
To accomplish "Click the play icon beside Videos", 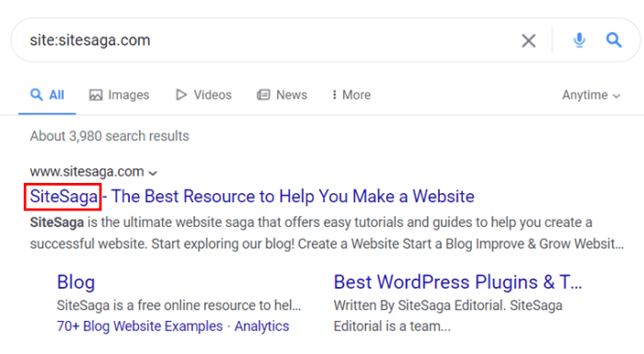I will click(181, 95).
